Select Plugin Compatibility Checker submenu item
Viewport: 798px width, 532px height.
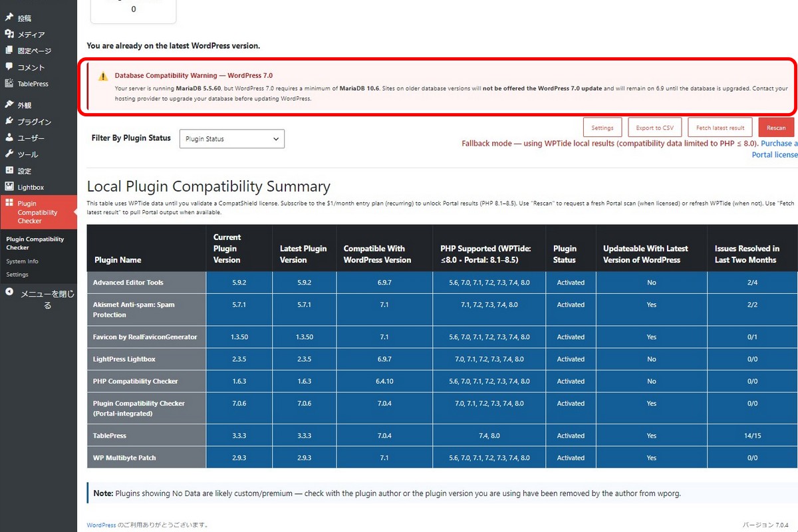[x=35, y=243]
